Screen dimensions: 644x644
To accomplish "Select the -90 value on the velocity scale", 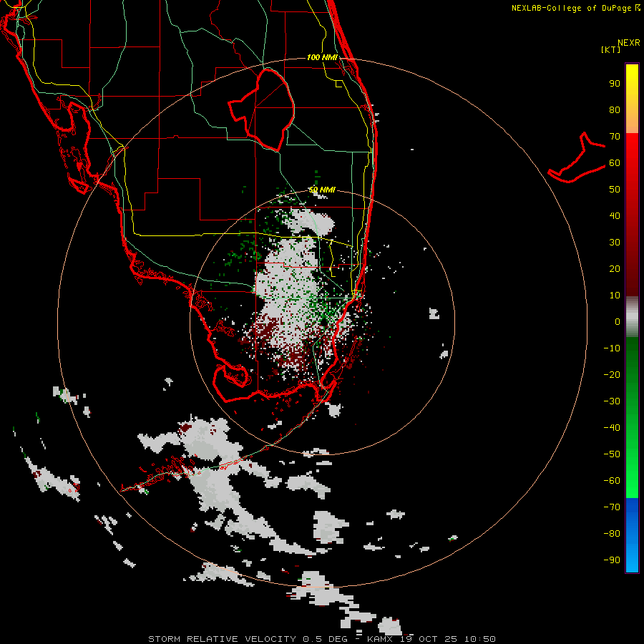I will click(x=612, y=560).
